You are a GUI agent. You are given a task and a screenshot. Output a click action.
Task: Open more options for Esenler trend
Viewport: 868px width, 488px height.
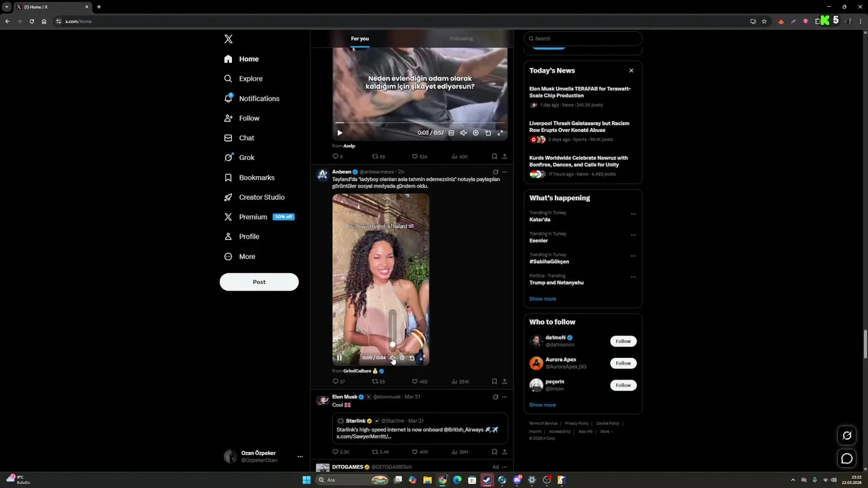coord(633,235)
